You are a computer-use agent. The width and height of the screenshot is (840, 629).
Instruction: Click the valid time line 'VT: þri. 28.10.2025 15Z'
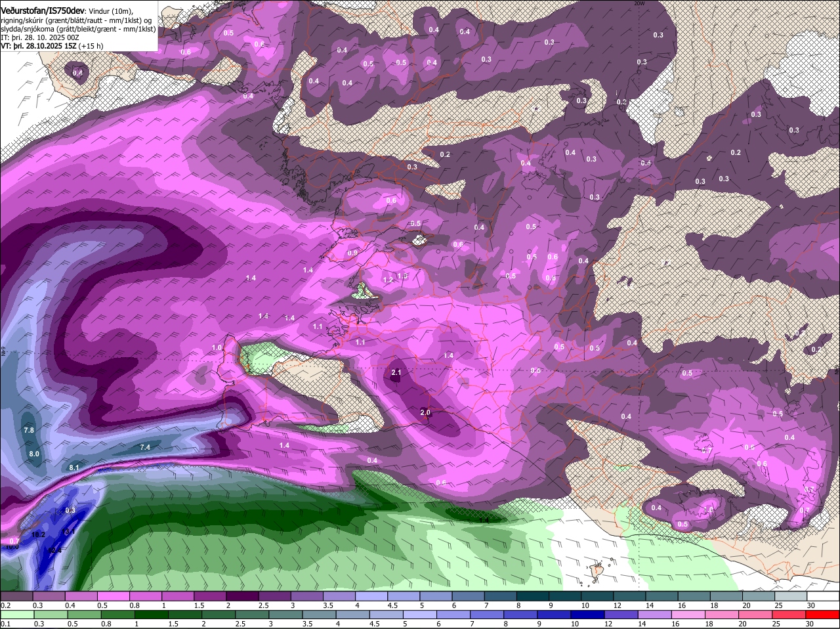click(39, 46)
